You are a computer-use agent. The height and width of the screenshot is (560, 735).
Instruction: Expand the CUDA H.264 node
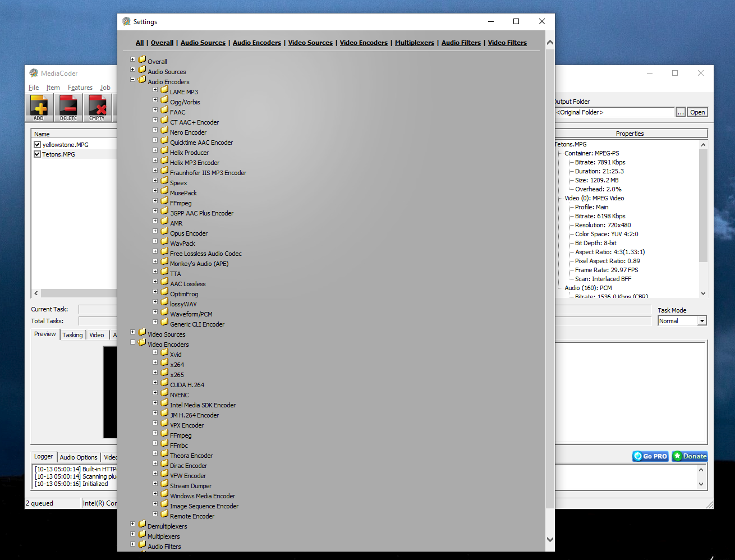[x=155, y=383]
